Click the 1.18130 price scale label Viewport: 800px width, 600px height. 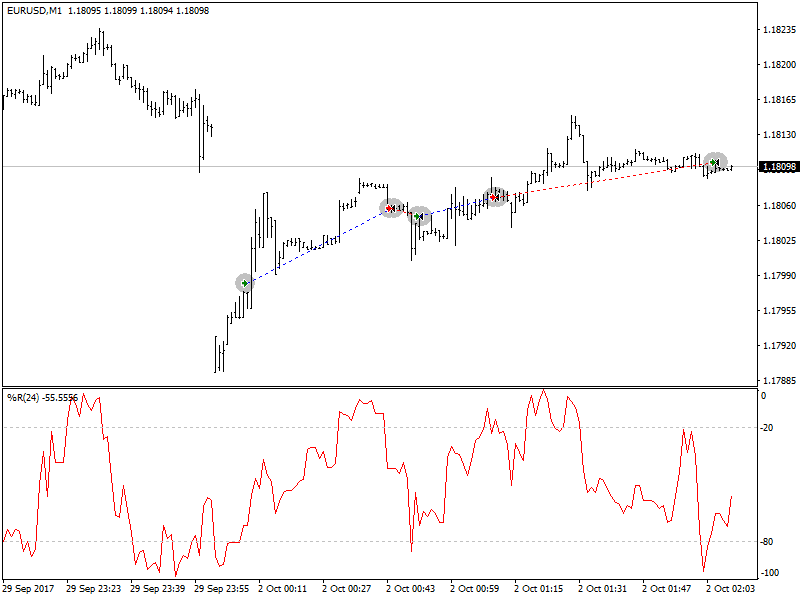coord(778,135)
